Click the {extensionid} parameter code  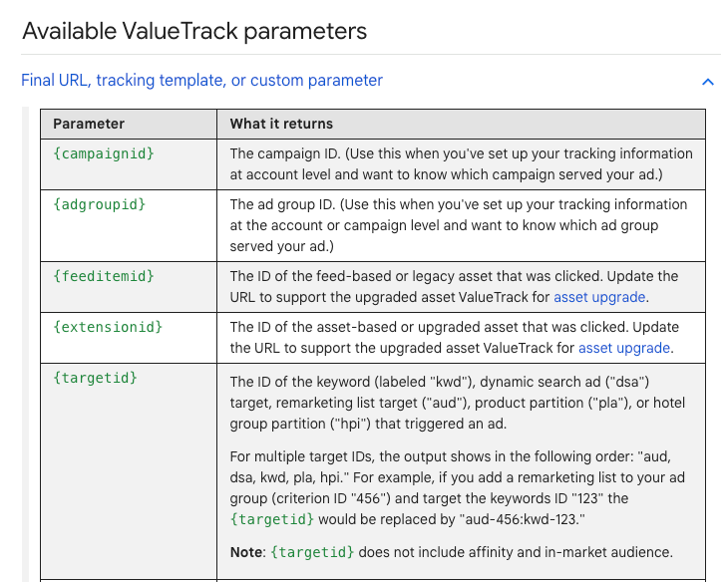(x=108, y=327)
